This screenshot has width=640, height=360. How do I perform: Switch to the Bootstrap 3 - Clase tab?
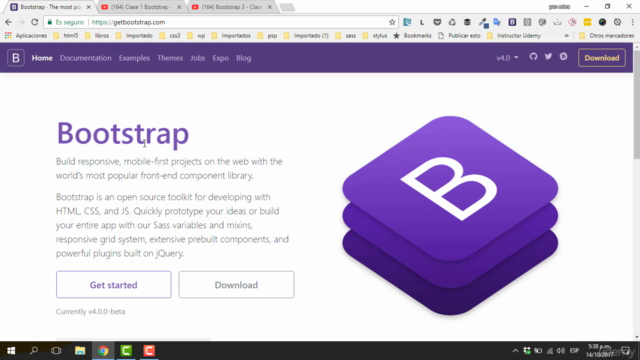[x=231, y=7]
